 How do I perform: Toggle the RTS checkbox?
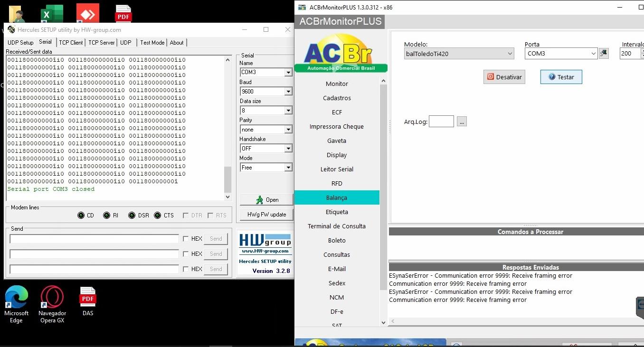pos(210,216)
